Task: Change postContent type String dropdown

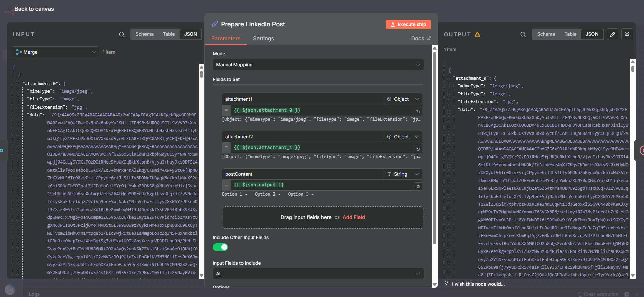Action: point(403,174)
